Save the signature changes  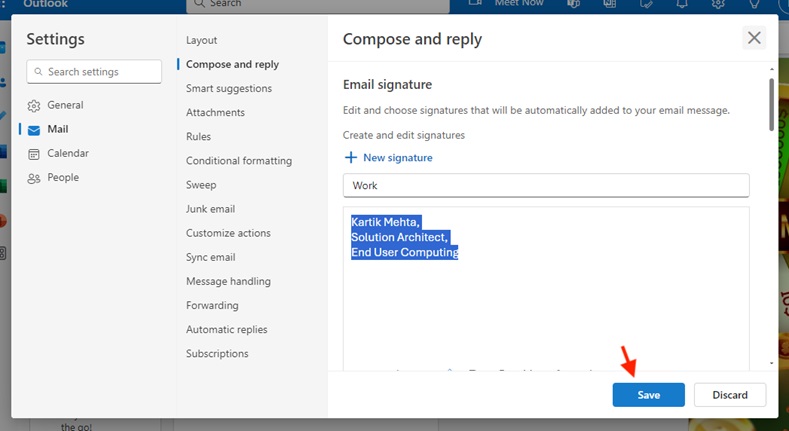(648, 395)
